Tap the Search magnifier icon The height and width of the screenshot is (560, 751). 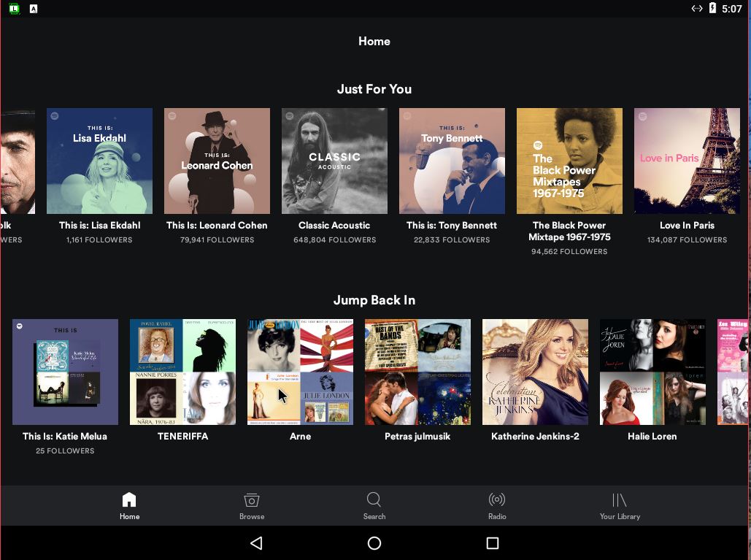pyautogui.click(x=374, y=499)
